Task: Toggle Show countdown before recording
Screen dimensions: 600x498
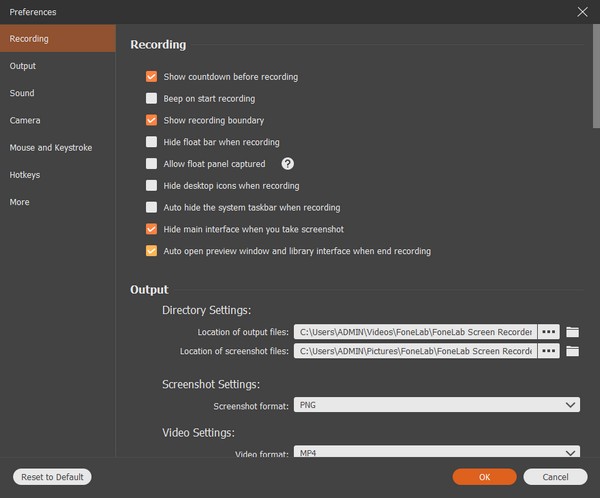Action: (x=151, y=77)
